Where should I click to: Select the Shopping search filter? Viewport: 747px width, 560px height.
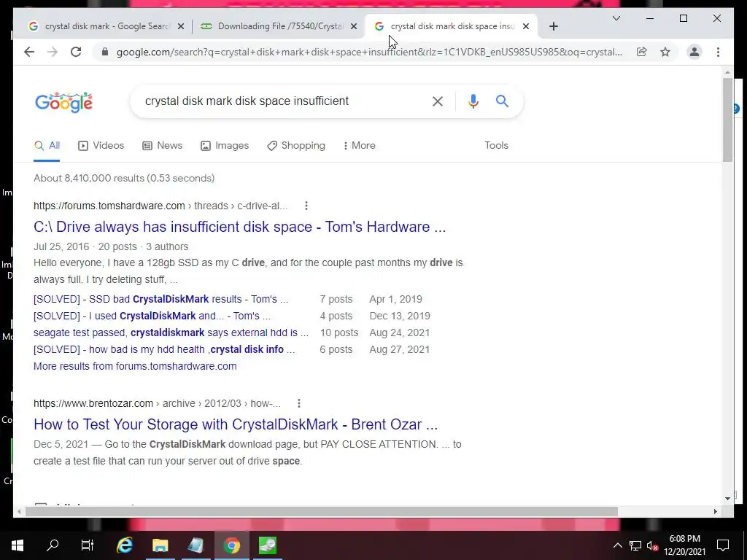(296, 145)
